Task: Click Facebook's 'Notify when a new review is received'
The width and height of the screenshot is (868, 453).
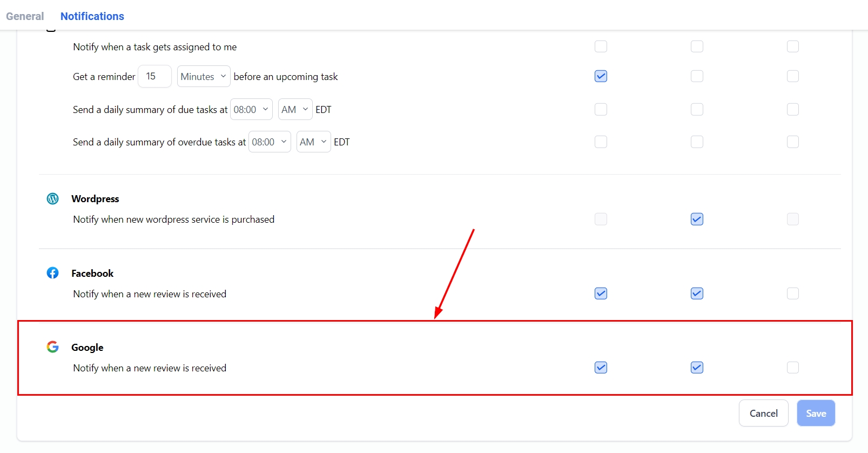Action: click(x=150, y=294)
